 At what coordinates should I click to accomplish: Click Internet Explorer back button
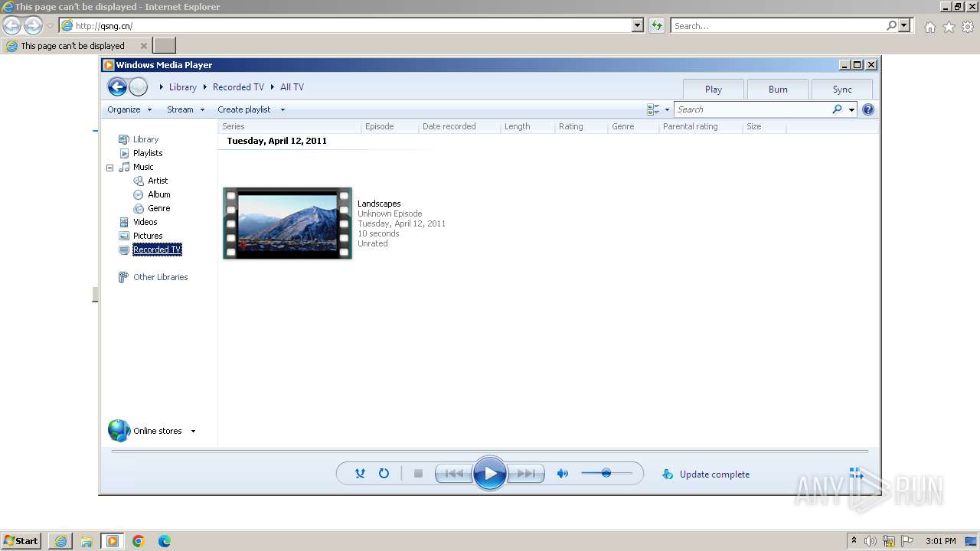11,25
